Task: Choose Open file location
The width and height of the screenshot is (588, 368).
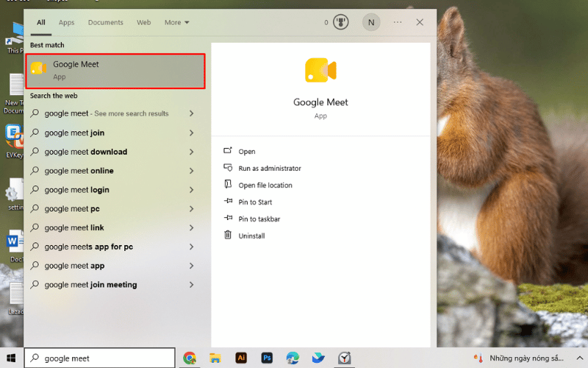Action: 265,185
